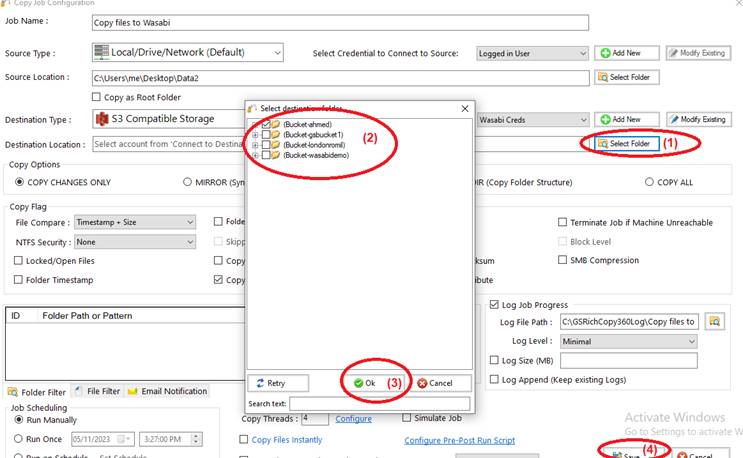Click the green Ok checkmark button
743x458 pixels.
point(363,383)
